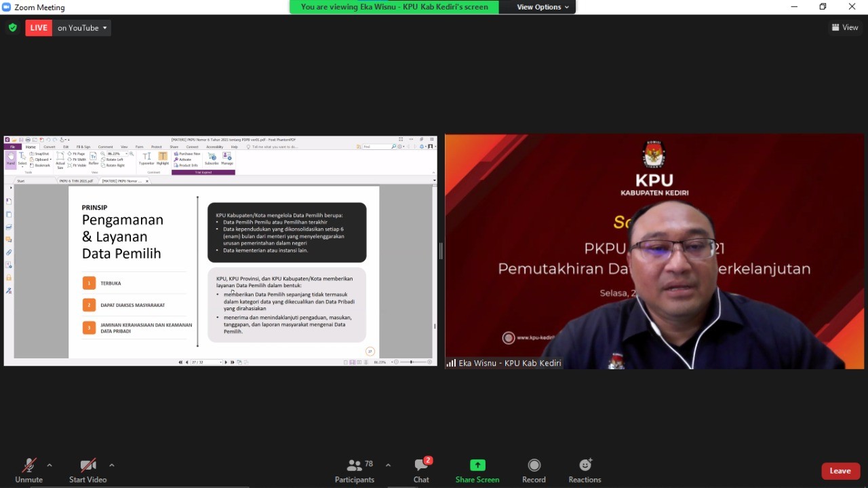Viewport: 868px width, 488px height.
Task: Expand participants options chevron
Action: (x=388, y=465)
